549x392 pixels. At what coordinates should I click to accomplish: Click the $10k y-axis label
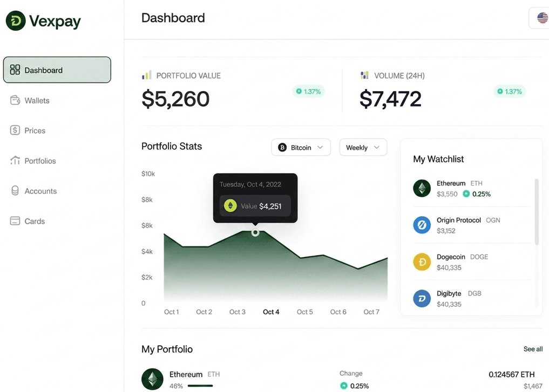[x=148, y=174]
